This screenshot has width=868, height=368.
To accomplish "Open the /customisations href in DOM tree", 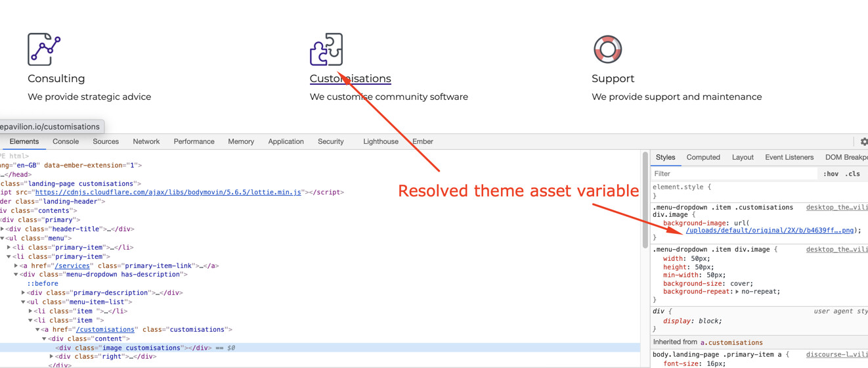I will click(105, 330).
